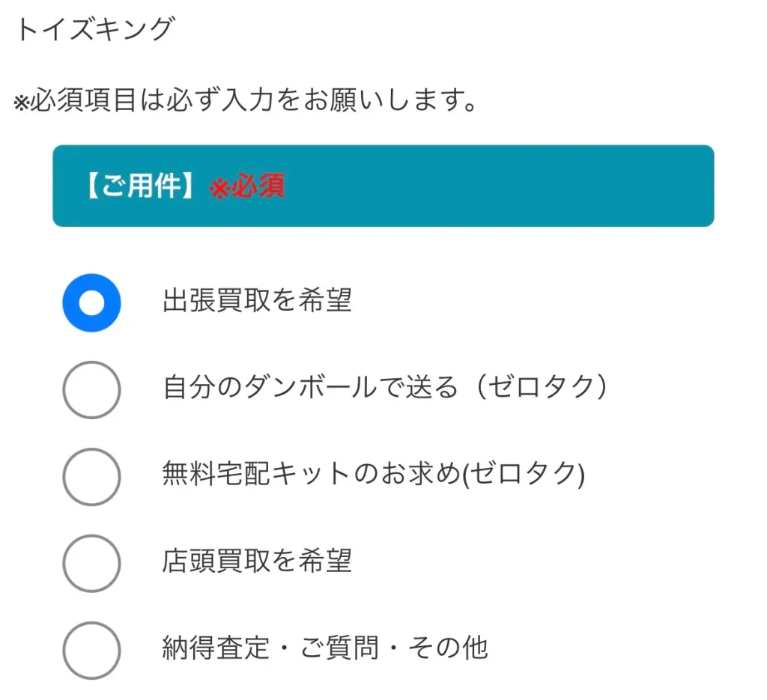Click the unselected circle beside ゼロタク shipping option
Screen dimensions: 767x700
pyautogui.click(x=91, y=389)
